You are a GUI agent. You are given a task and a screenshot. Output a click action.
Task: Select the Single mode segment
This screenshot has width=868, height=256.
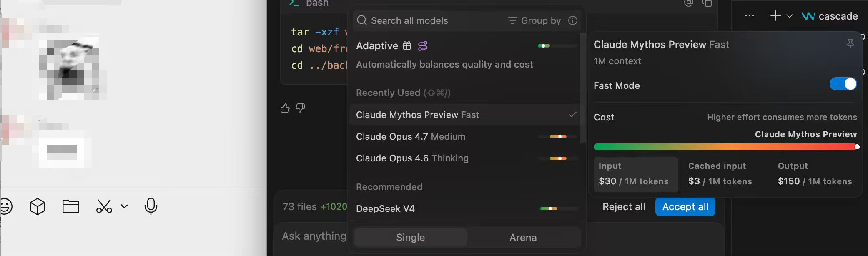[x=411, y=238]
